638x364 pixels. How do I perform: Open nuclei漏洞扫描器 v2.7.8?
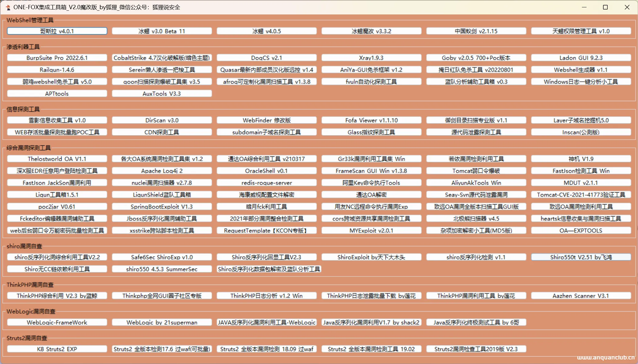pos(162,182)
